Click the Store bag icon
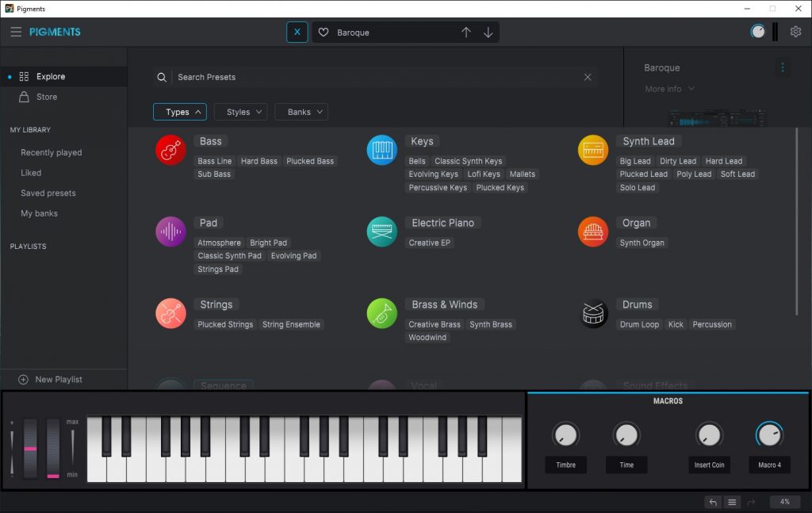Image resolution: width=812 pixels, height=513 pixels. [24, 97]
